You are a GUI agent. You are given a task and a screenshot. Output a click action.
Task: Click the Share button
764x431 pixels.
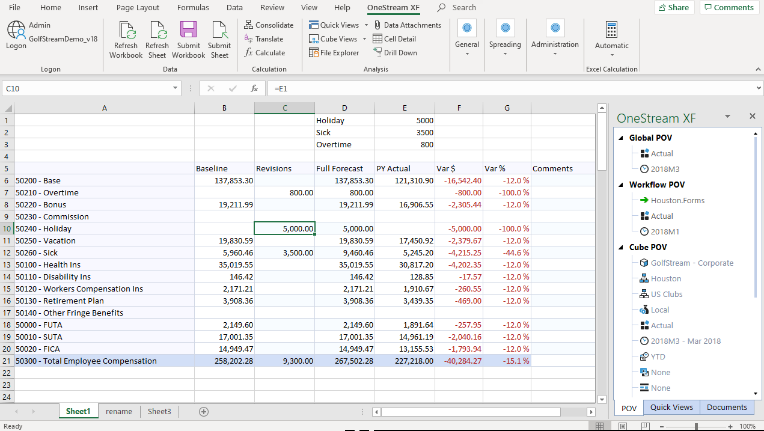(673, 7)
